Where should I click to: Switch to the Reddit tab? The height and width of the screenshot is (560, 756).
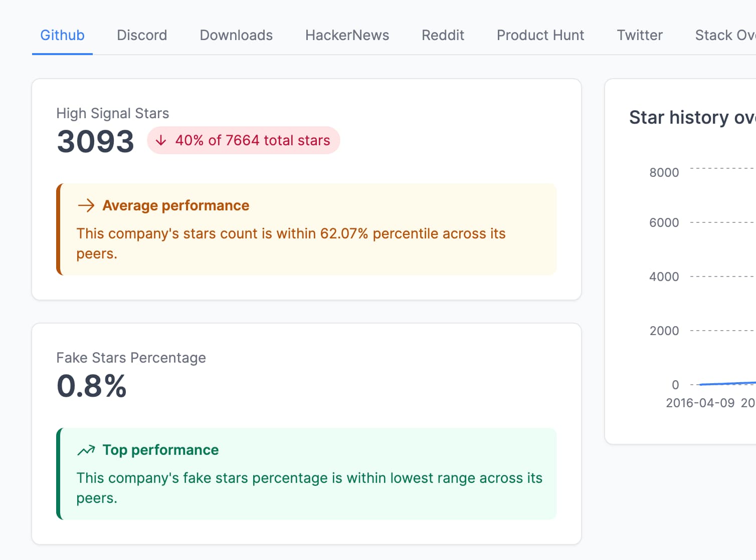click(x=443, y=35)
